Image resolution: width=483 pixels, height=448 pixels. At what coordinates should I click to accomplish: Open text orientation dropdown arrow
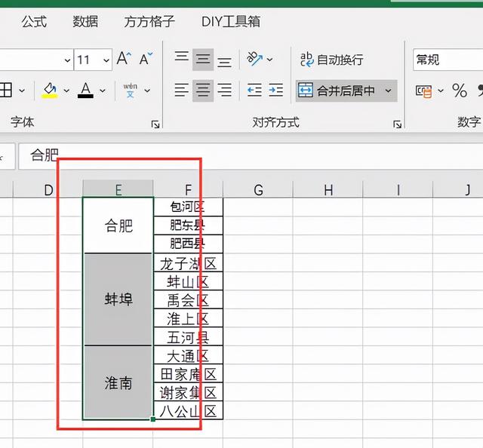click(x=270, y=59)
